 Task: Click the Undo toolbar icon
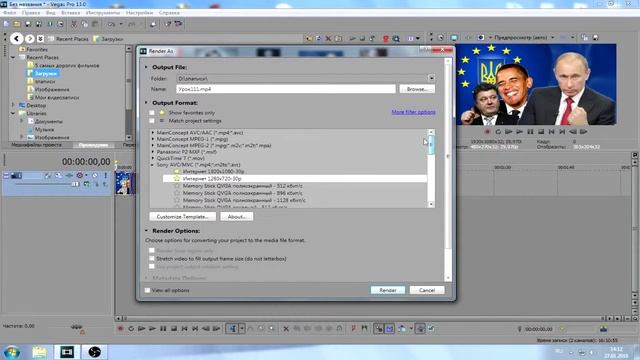click(111, 24)
